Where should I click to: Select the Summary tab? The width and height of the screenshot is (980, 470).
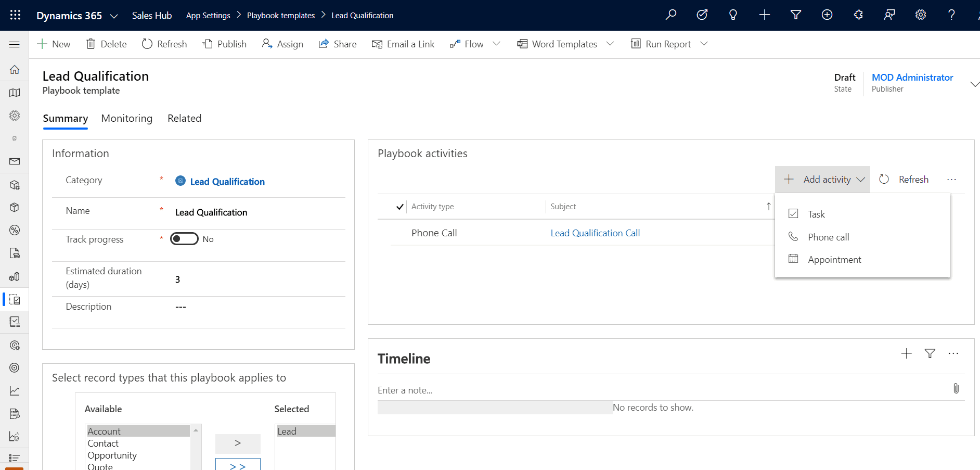[x=66, y=118]
